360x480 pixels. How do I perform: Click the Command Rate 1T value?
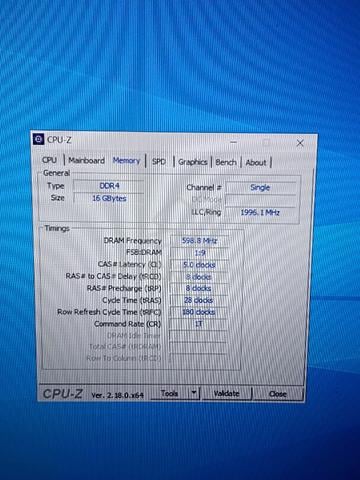point(199,324)
